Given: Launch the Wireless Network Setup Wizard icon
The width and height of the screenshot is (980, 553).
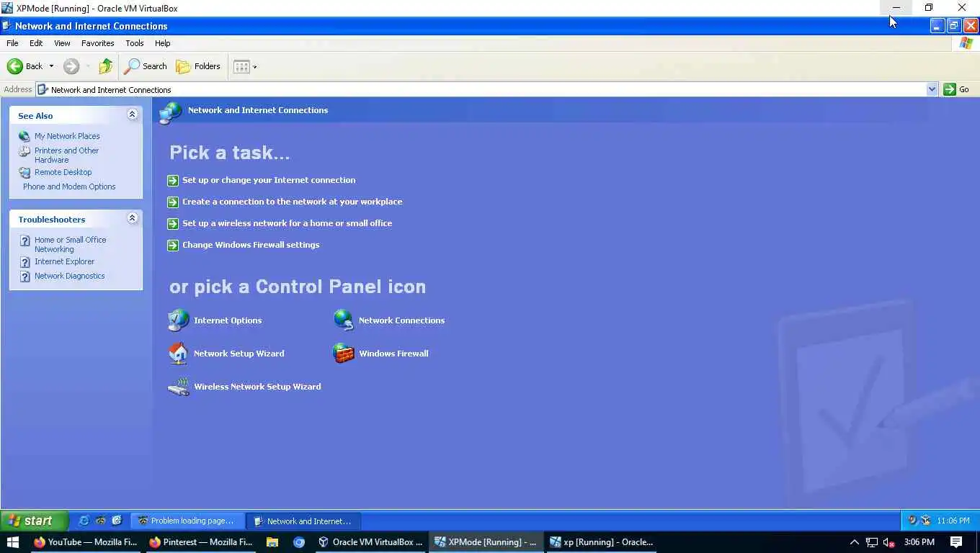Looking at the screenshot, I should (178, 387).
